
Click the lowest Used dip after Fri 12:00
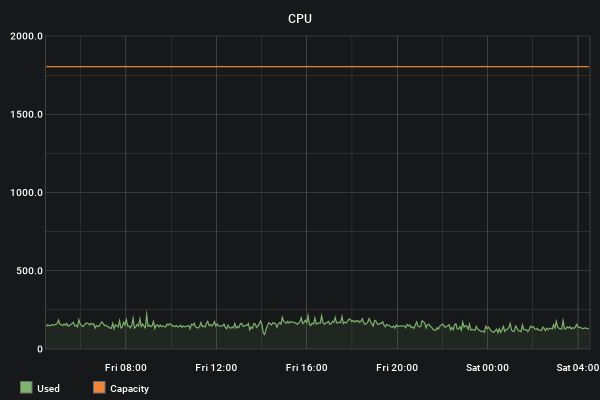264,332
